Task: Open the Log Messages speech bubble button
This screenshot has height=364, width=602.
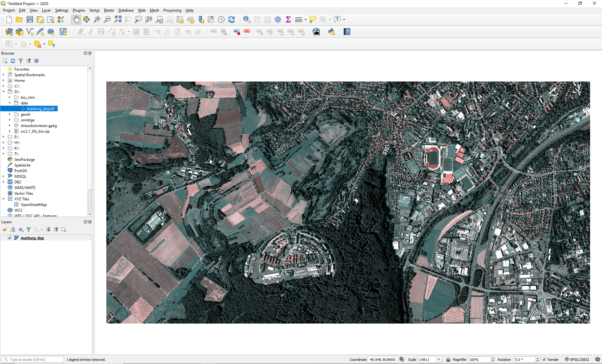Action: point(597,360)
